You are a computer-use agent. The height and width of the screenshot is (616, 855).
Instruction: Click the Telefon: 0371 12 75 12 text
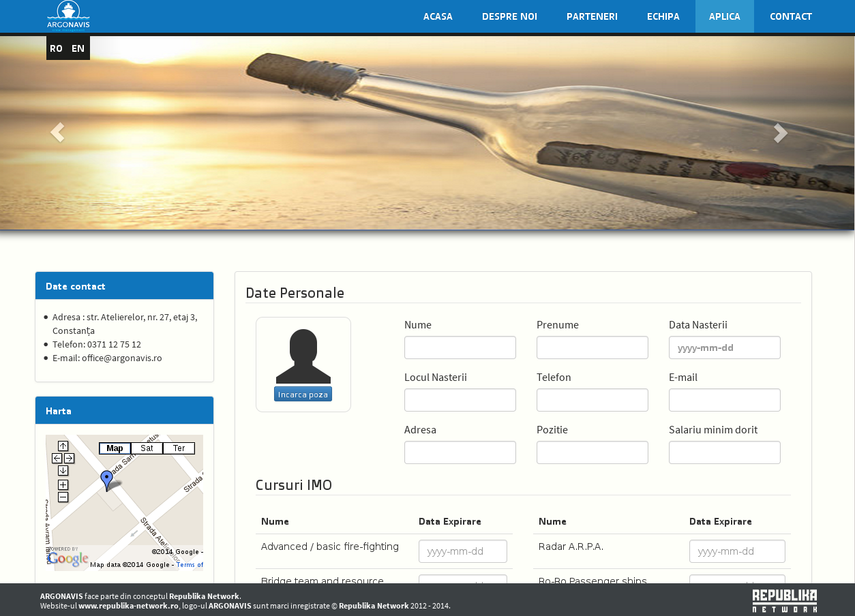click(97, 344)
